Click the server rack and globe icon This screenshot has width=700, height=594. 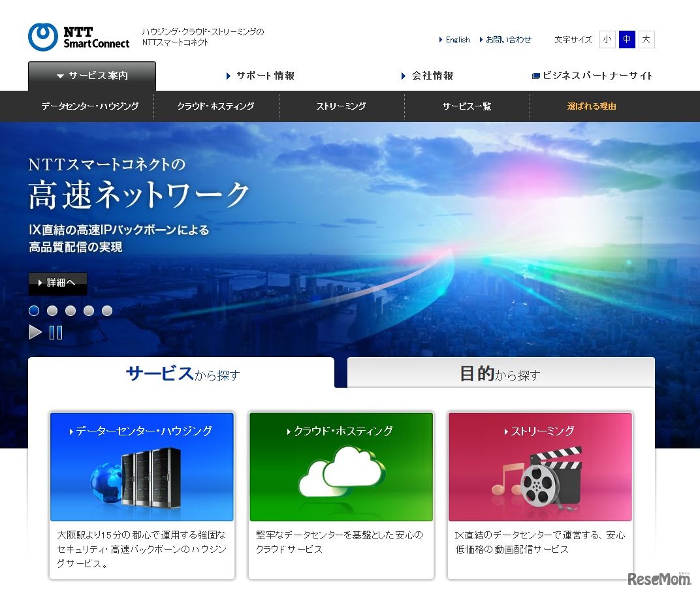(136, 479)
